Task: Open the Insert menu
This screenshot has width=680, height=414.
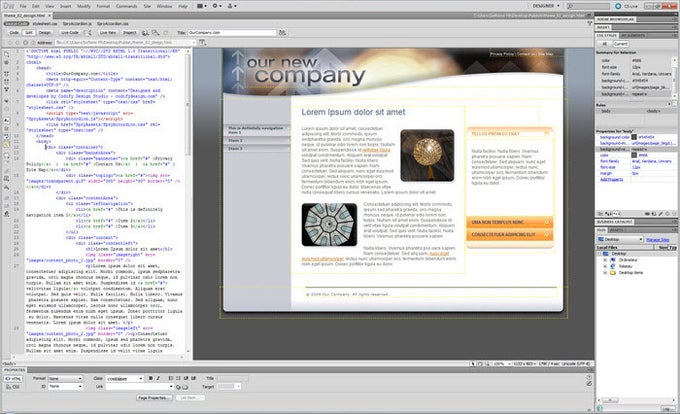Action: (65, 6)
